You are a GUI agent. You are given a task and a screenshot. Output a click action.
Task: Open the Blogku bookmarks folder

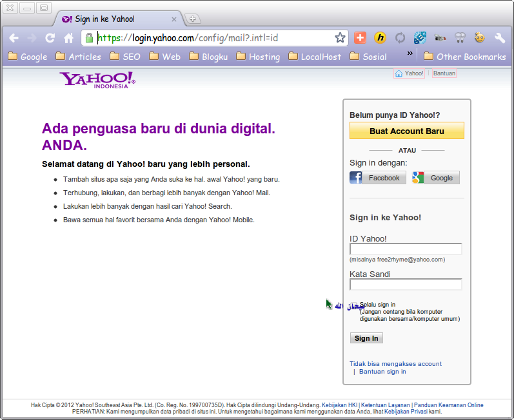coord(208,57)
